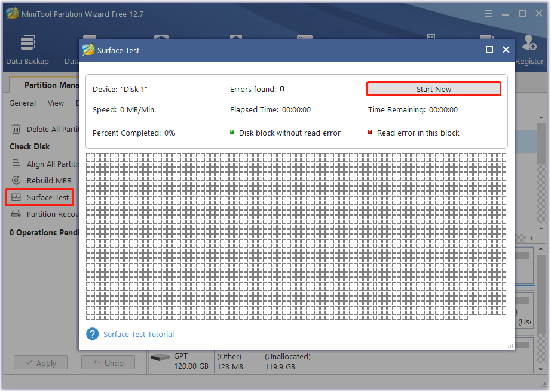This screenshot has width=551, height=392.
Task: Open the View menu
Action: click(56, 103)
